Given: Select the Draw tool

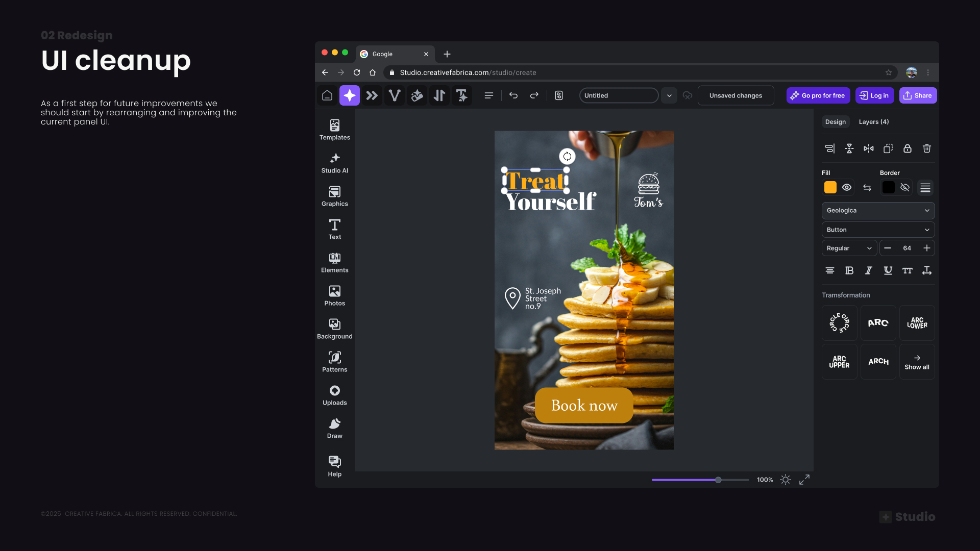Looking at the screenshot, I should pos(334,428).
